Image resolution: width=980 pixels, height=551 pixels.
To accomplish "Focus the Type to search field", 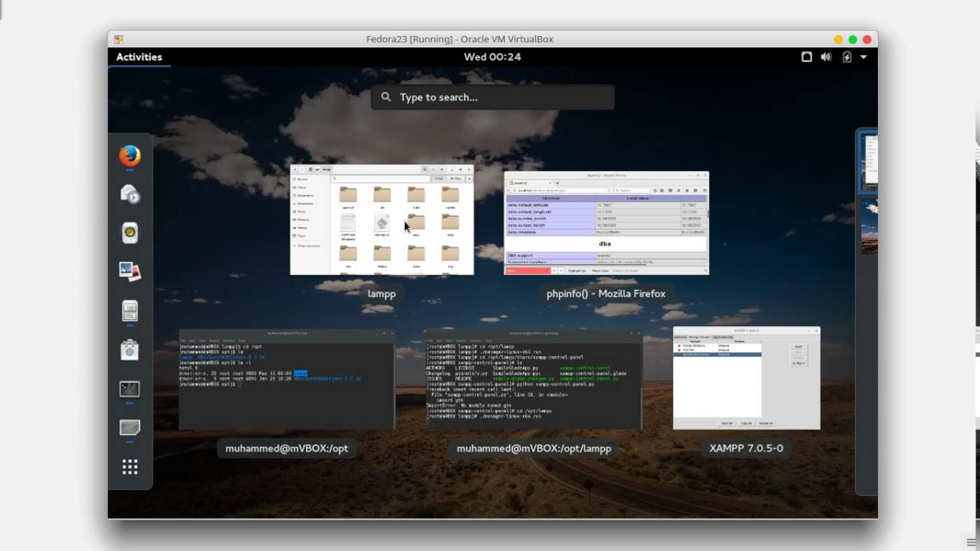I will (493, 97).
